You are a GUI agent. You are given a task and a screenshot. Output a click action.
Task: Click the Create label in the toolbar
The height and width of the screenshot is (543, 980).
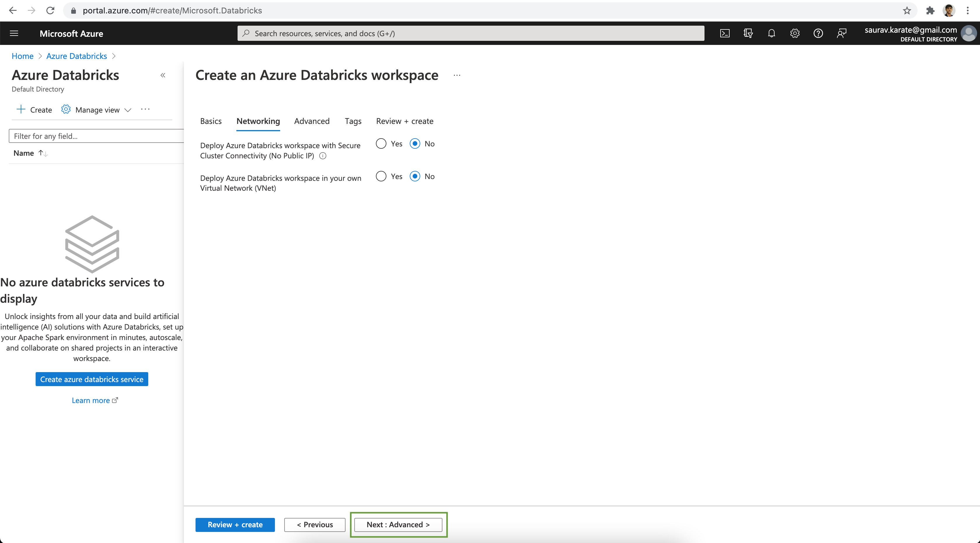pyautogui.click(x=41, y=110)
